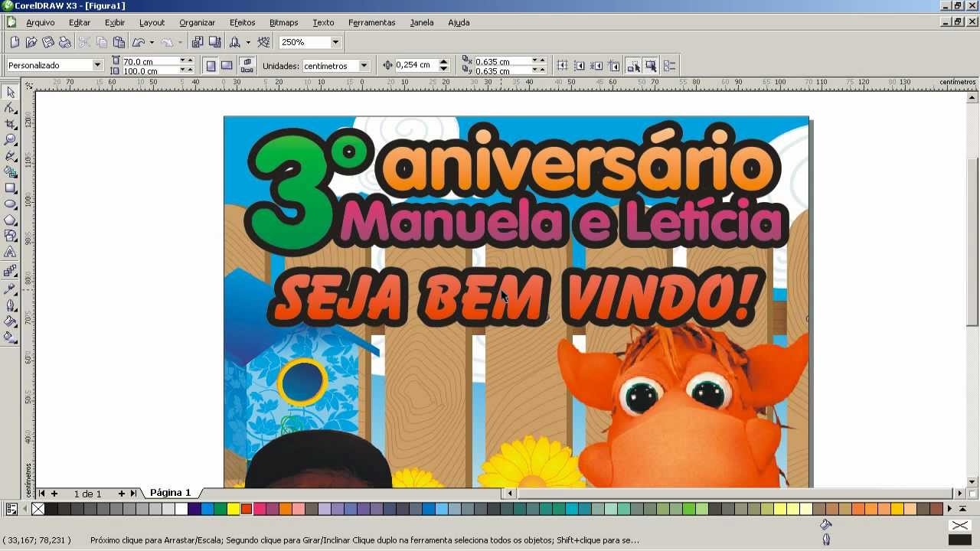Open the Unidades centímetros dropdown
This screenshot has height=551, width=980.
pyautogui.click(x=364, y=66)
